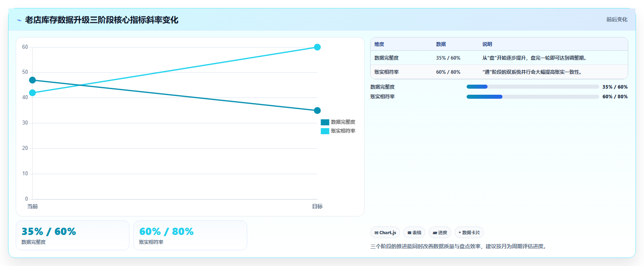Click the description starting “通”阶段的双系统并行
644x266 pixels.
533,72
